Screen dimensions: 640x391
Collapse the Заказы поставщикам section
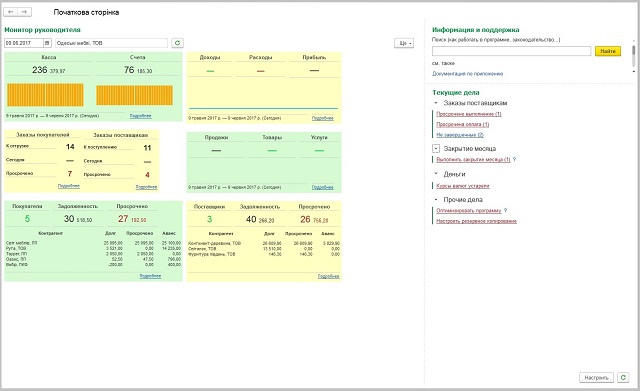click(436, 103)
